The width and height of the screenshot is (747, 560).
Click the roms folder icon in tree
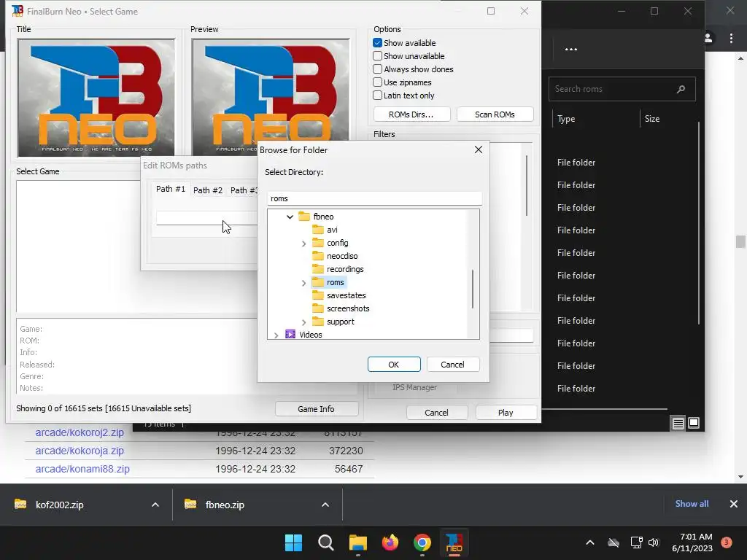click(x=318, y=282)
